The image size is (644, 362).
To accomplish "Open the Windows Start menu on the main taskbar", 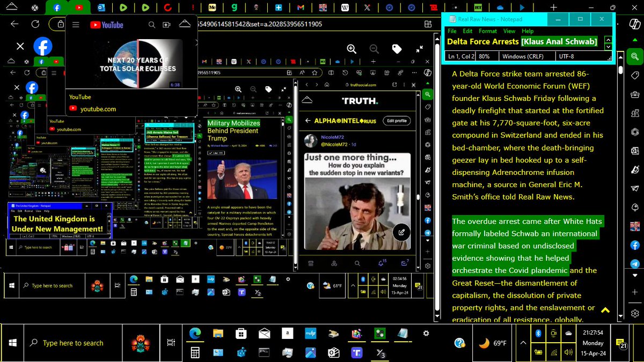I will (x=13, y=343).
